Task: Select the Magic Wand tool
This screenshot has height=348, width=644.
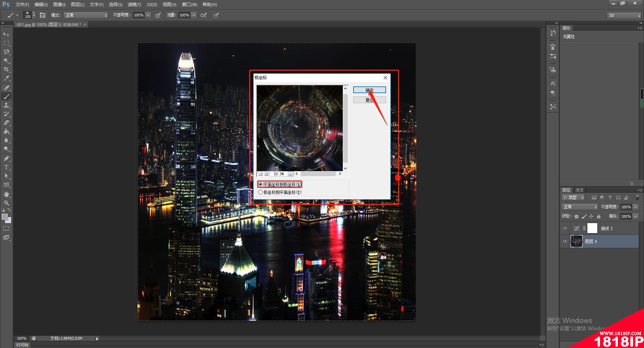Action: point(6,61)
